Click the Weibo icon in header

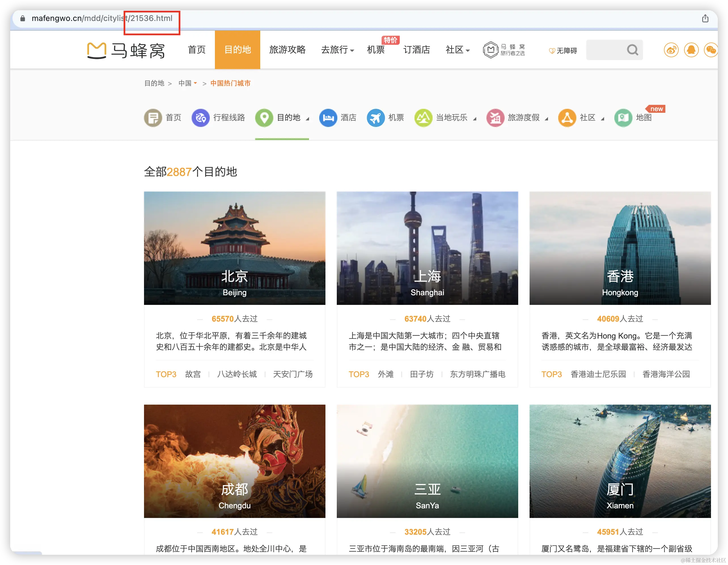coord(671,50)
